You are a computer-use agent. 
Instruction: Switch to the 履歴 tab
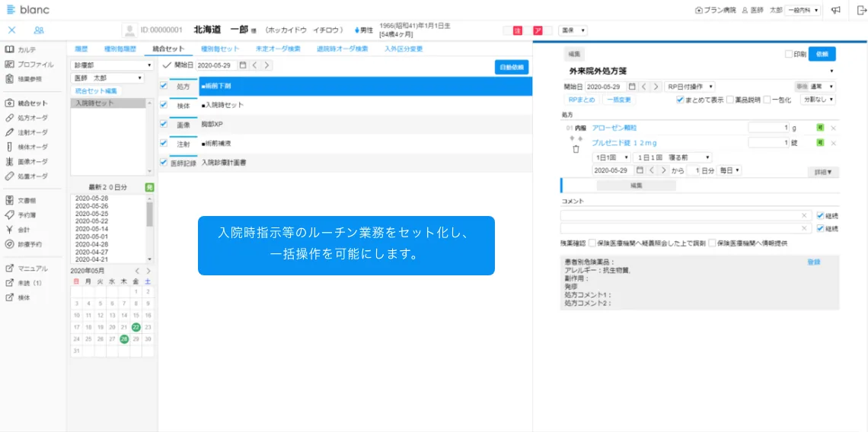pos(81,49)
